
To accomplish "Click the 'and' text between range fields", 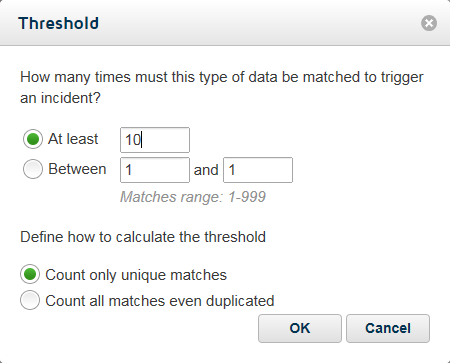I will pos(206,170).
